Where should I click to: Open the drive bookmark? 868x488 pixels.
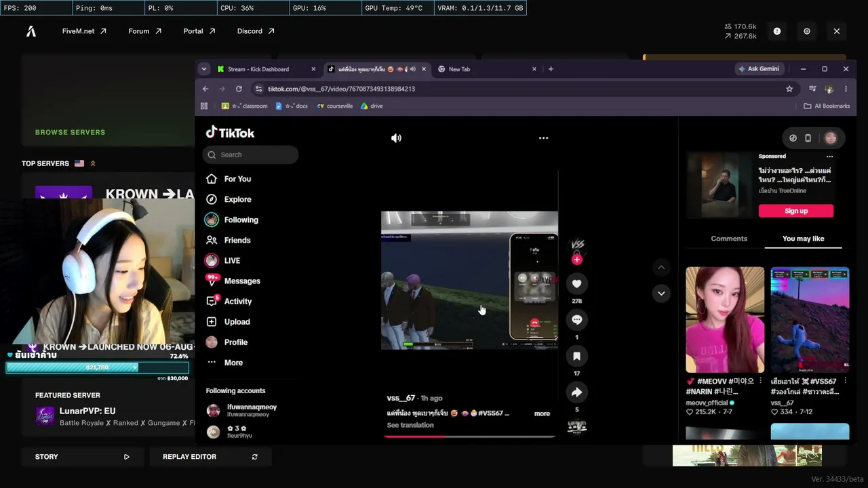pyautogui.click(x=372, y=106)
